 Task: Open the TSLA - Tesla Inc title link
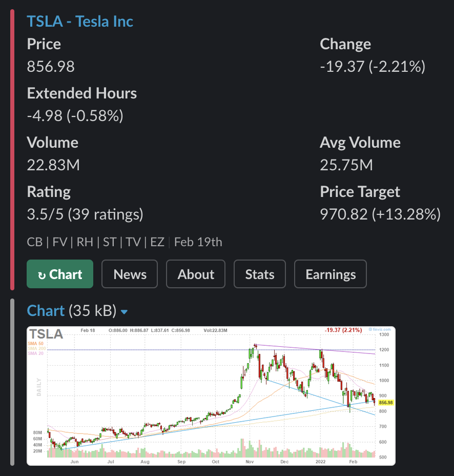[x=80, y=22]
